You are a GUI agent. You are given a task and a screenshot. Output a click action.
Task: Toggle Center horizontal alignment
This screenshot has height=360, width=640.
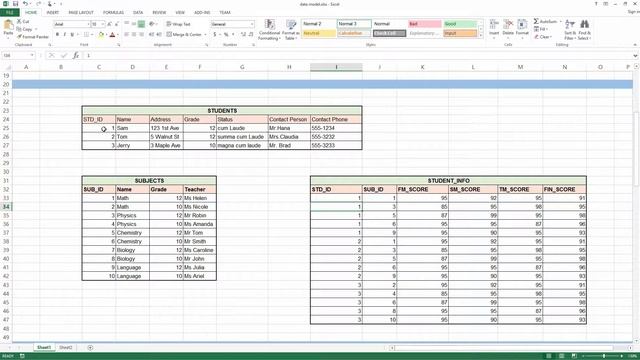point(134,35)
